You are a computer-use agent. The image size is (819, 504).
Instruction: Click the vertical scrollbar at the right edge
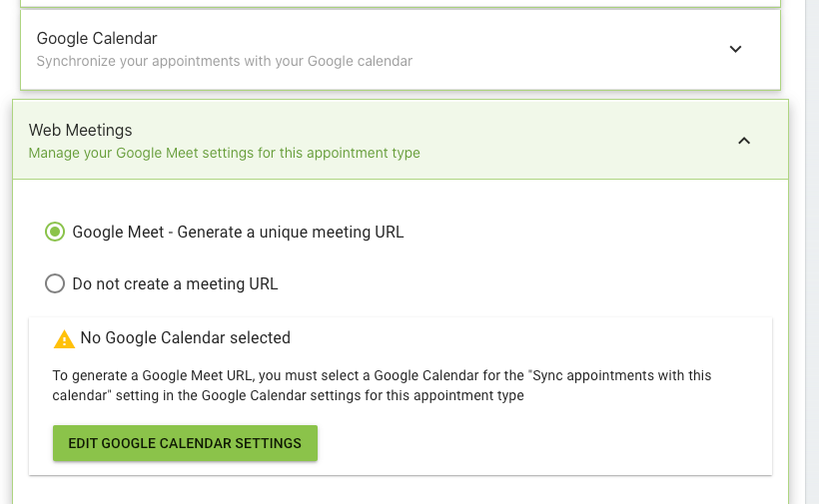(812, 250)
